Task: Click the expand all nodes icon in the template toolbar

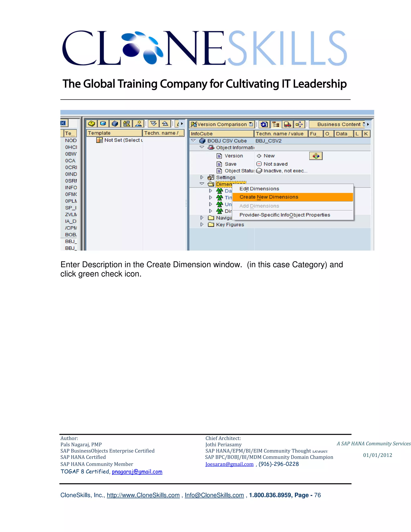Action: 153,124
